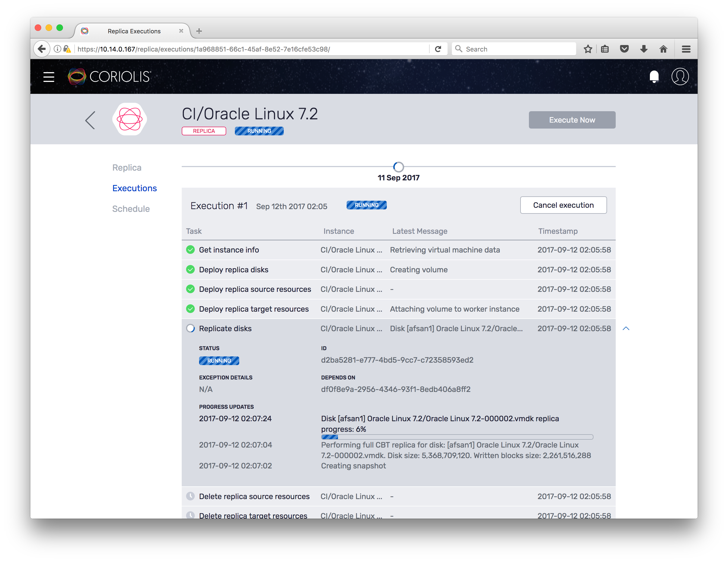Click the browser home icon
728x562 pixels.
[663, 49]
